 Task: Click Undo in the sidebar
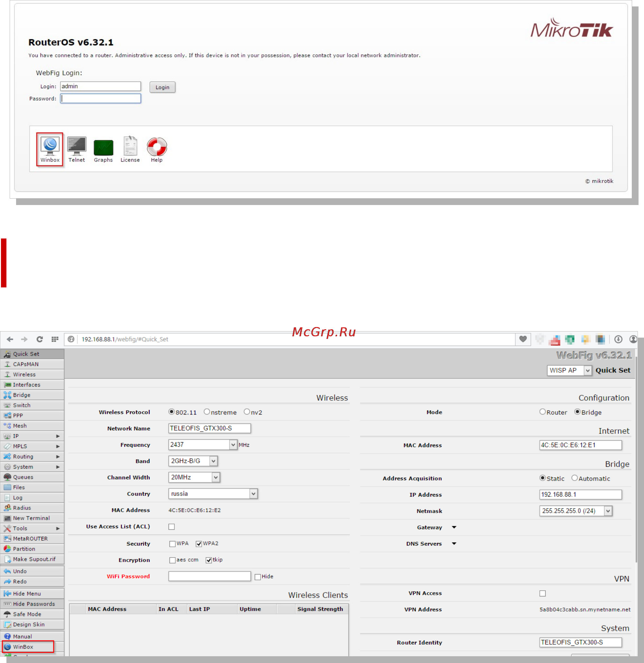pos(32,571)
